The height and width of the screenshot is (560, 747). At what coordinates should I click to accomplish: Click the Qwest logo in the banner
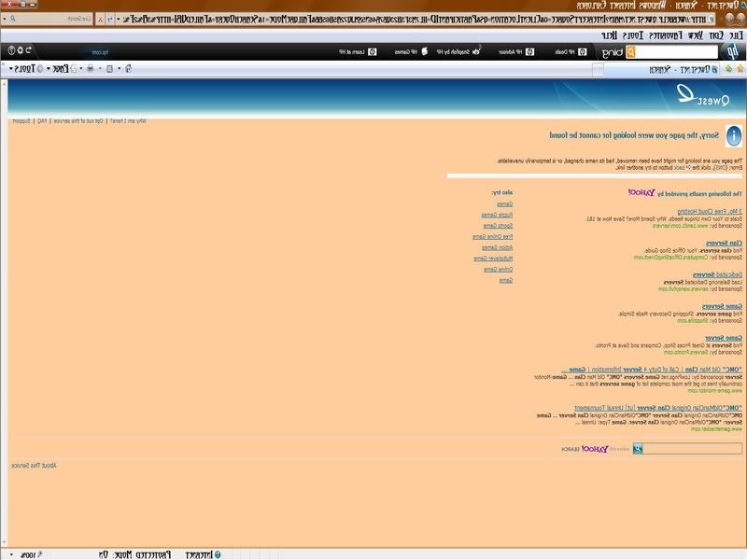703,95
